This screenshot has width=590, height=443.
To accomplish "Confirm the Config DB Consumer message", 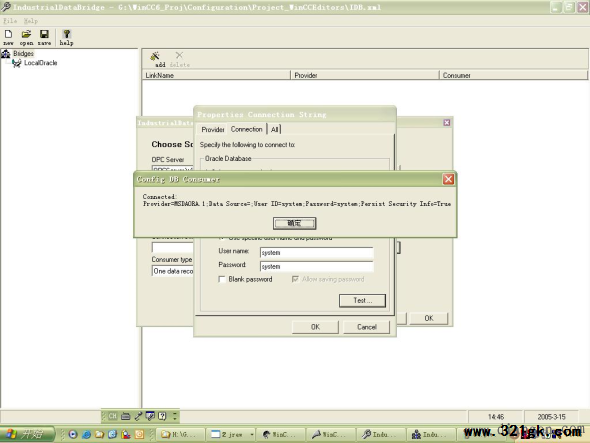I will pos(294,223).
